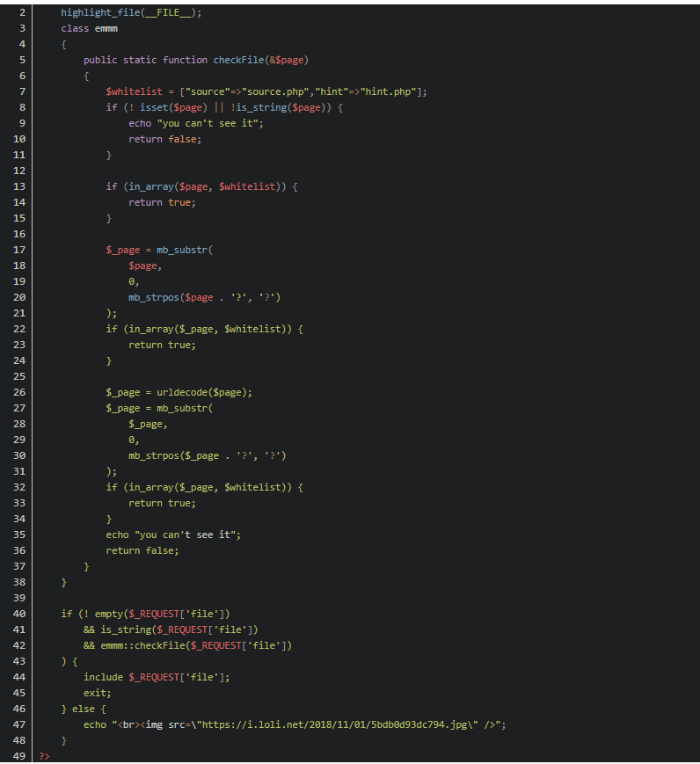Screen dimensions: 700x764
Task: Click 'return false;' on line 10
Action: [x=164, y=140]
